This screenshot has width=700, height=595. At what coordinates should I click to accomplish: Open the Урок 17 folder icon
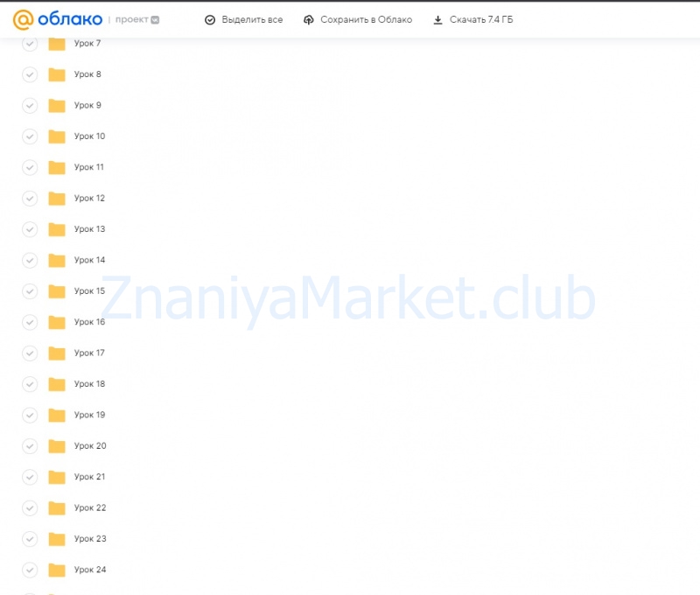coord(57,353)
